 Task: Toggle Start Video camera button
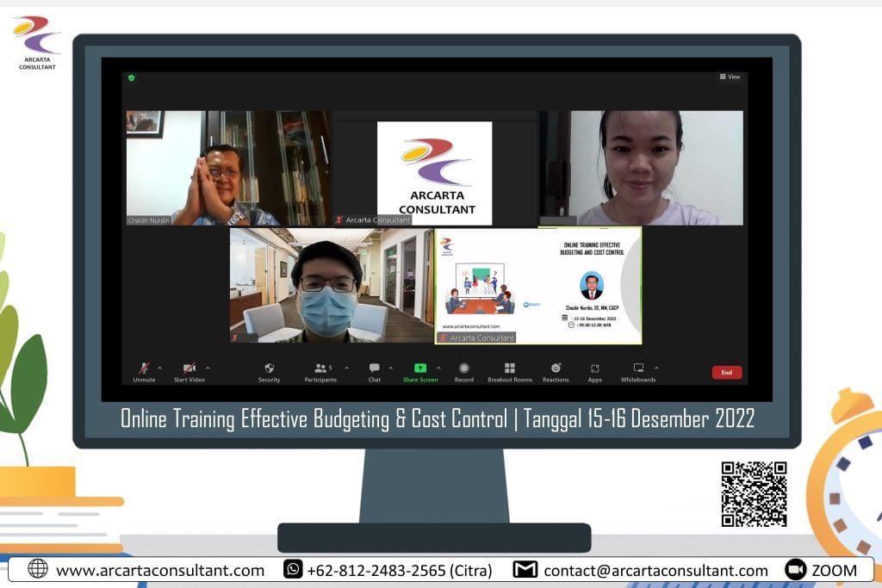189,368
